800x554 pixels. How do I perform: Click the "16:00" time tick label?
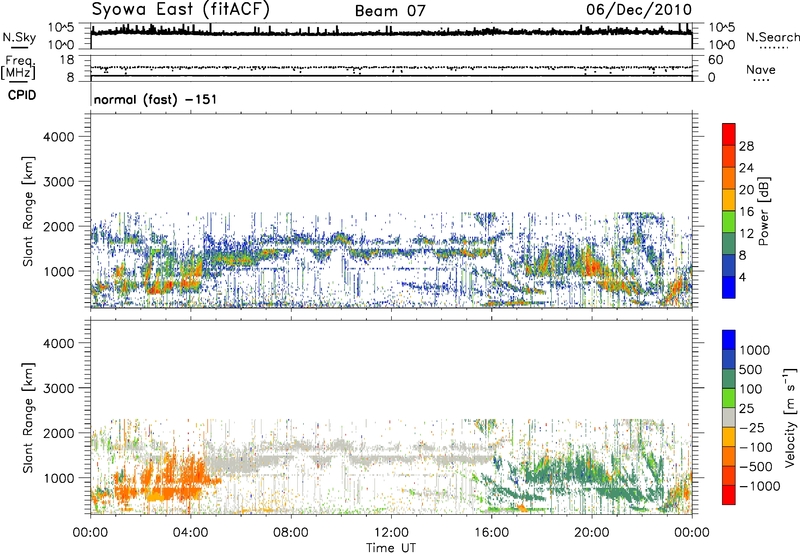coord(491,533)
